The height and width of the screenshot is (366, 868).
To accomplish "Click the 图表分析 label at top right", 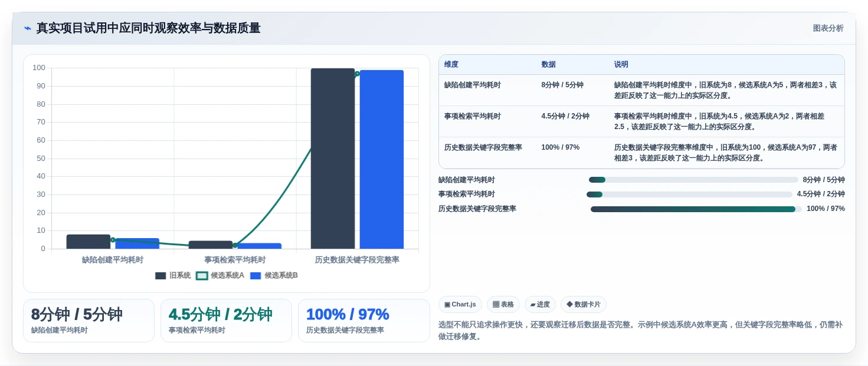I will pos(828,28).
